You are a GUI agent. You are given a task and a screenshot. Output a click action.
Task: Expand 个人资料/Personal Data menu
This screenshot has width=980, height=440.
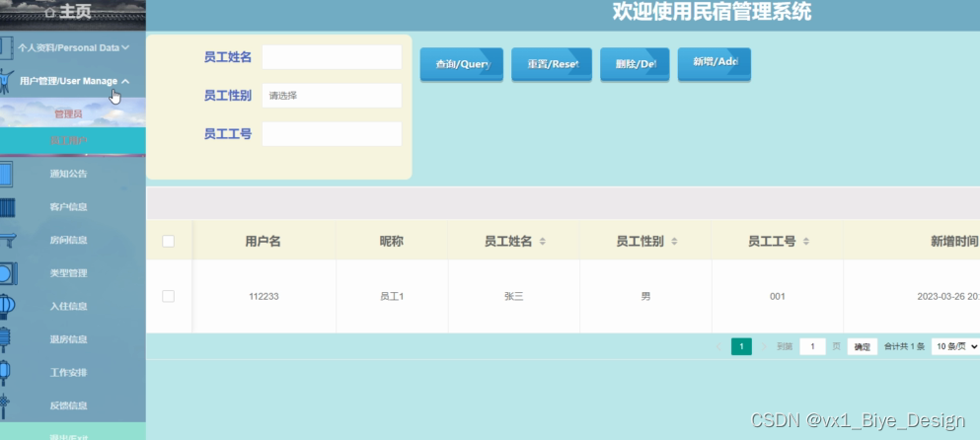coord(73,47)
